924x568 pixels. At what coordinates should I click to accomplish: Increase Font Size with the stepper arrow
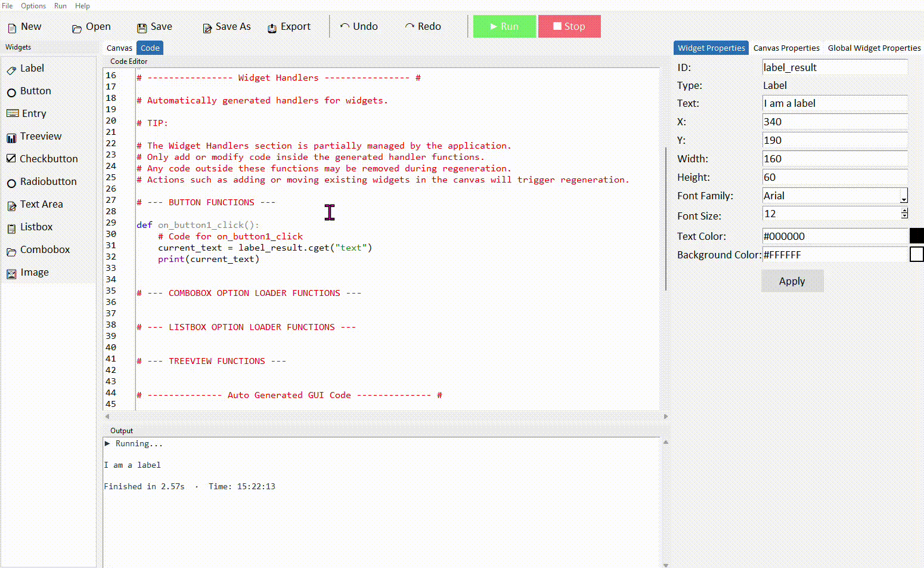click(905, 211)
